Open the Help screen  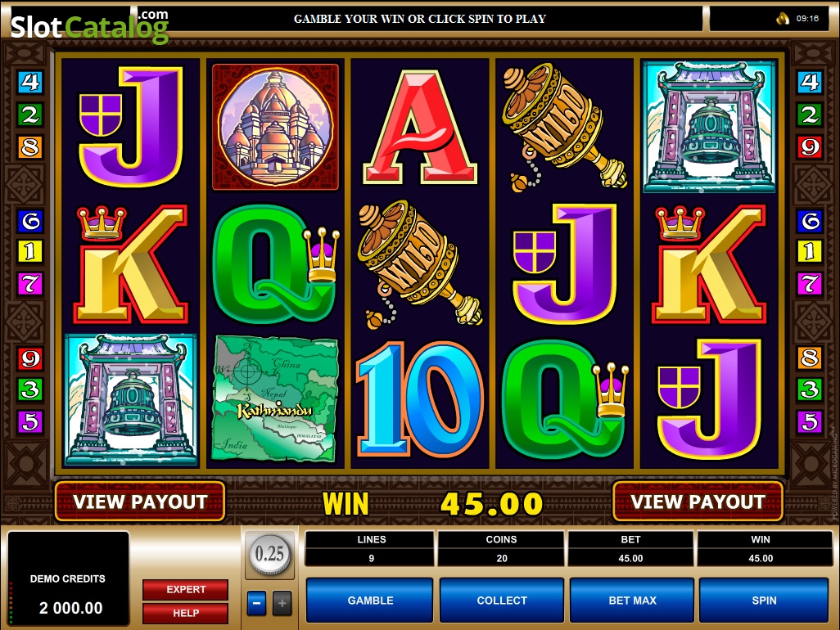pyautogui.click(x=185, y=613)
